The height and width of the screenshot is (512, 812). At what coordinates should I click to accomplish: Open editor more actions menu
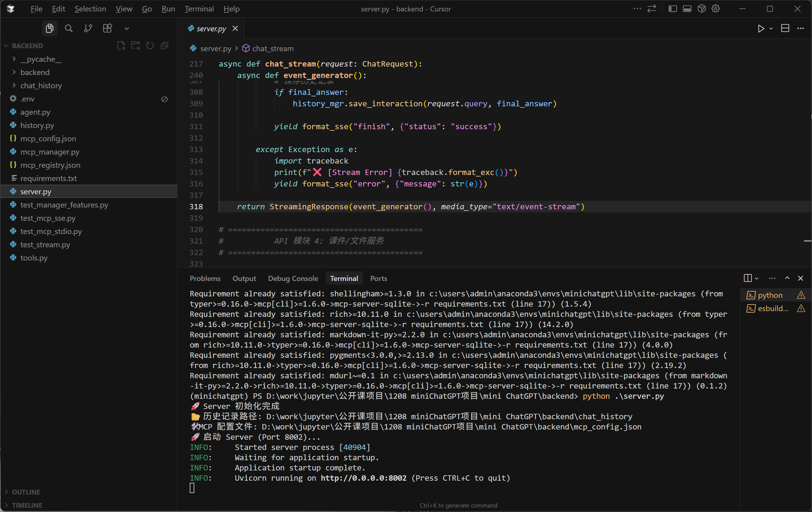(x=801, y=28)
